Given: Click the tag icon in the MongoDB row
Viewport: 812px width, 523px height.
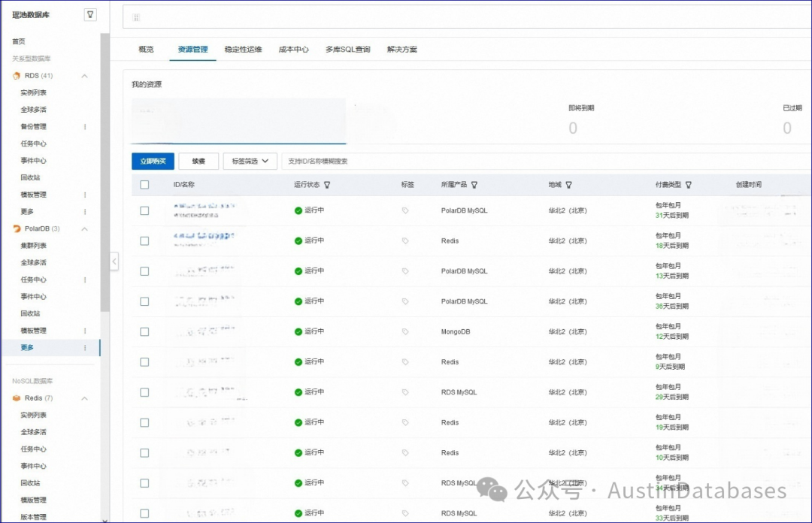Looking at the screenshot, I should pos(405,332).
